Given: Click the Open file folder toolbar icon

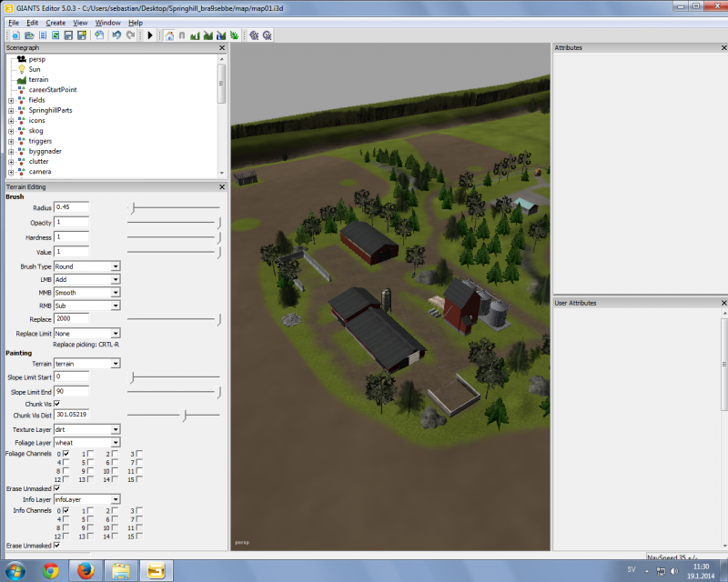Looking at the screenshot, I should (29, 35).
